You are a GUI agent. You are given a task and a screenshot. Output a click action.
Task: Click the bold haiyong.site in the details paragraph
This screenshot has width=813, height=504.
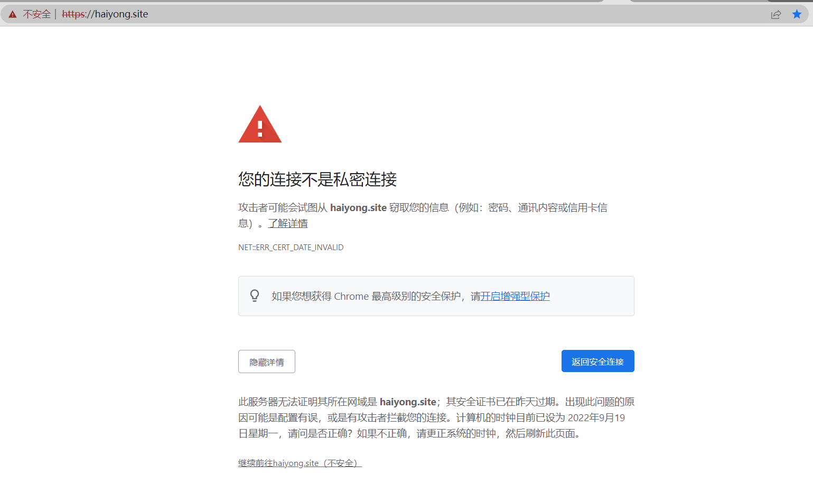coord(408,402)
